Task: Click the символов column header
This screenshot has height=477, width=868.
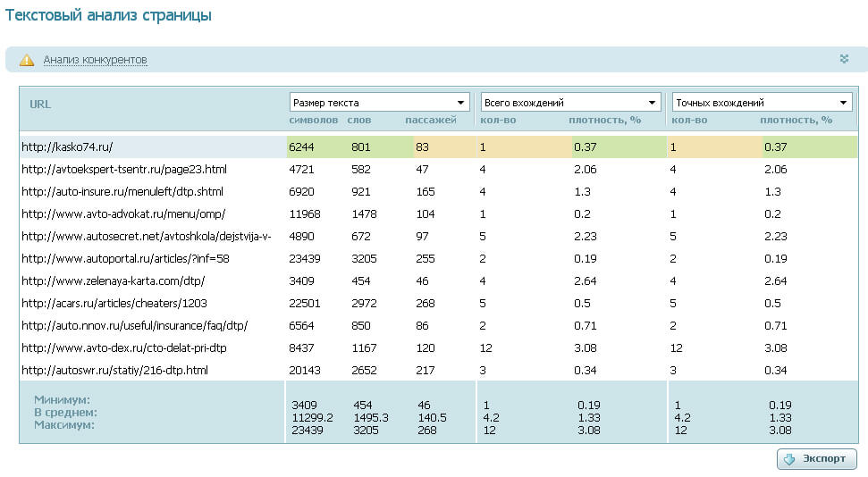Action: point(314,120)
